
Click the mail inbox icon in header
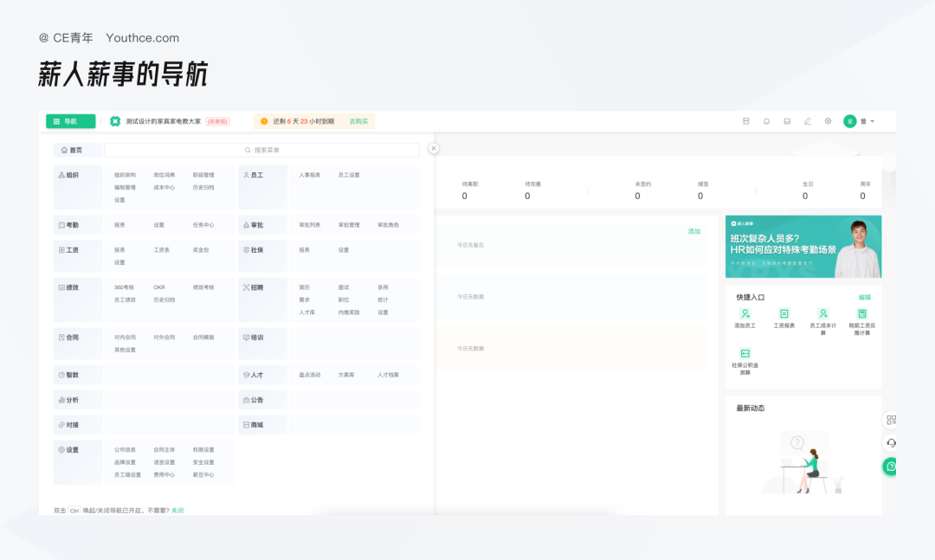point(787,121)
